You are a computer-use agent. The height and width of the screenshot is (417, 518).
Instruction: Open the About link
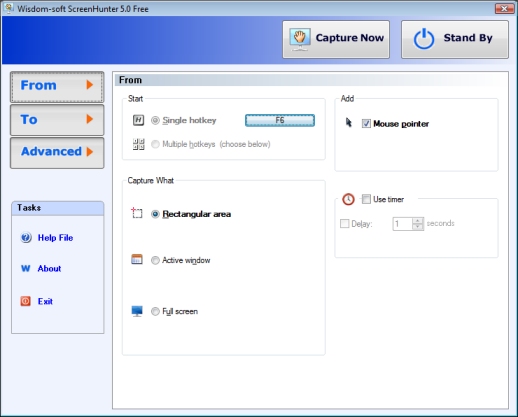coord(49,268)
